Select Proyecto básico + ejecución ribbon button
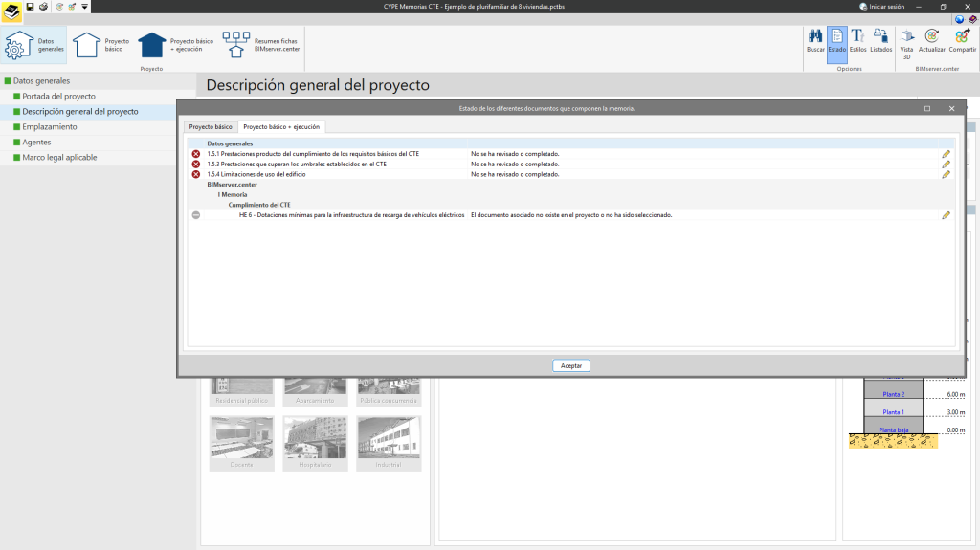 pyautogui.click(x=176, y=45)
